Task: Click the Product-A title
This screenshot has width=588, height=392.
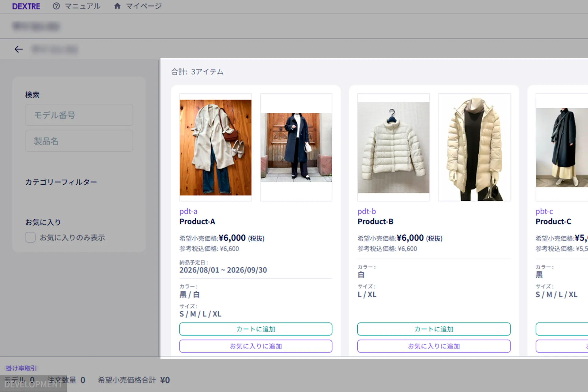Action: click(197, 221)
